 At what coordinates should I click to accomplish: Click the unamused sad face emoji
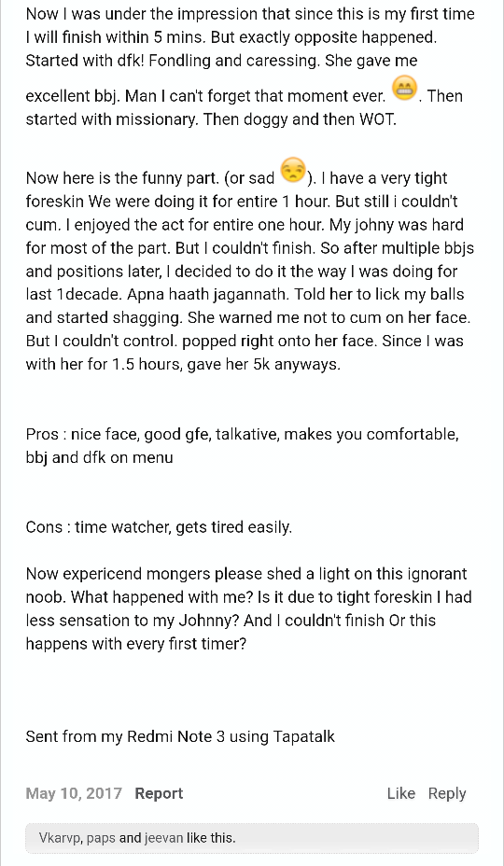[x=293, y=170]
